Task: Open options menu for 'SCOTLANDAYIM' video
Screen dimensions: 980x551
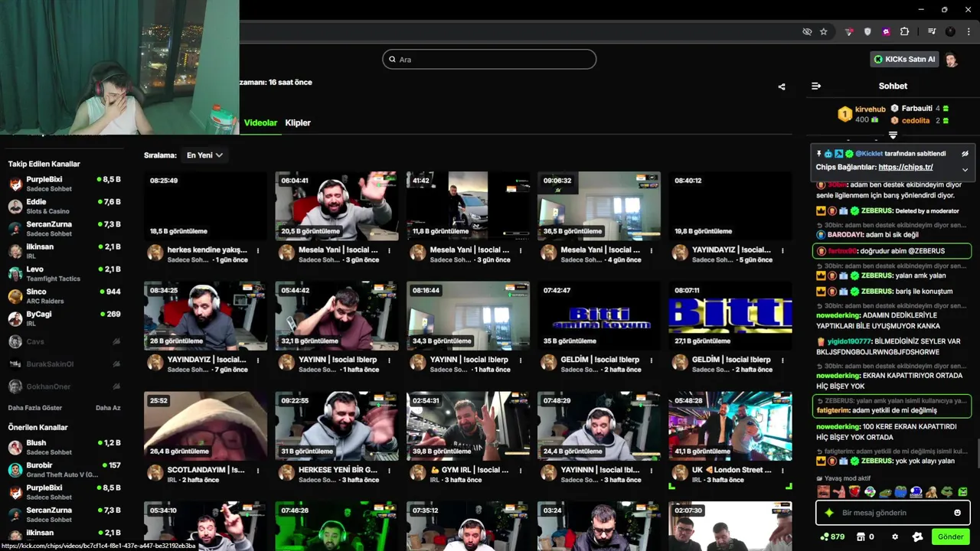Action: (258, 471)
